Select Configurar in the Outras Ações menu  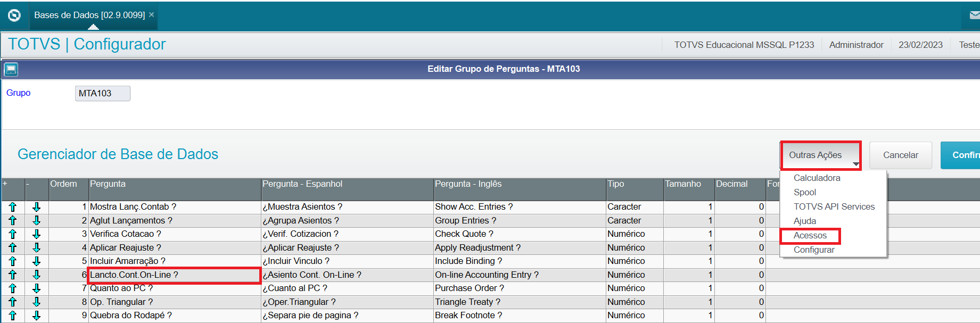coord(813,250)
